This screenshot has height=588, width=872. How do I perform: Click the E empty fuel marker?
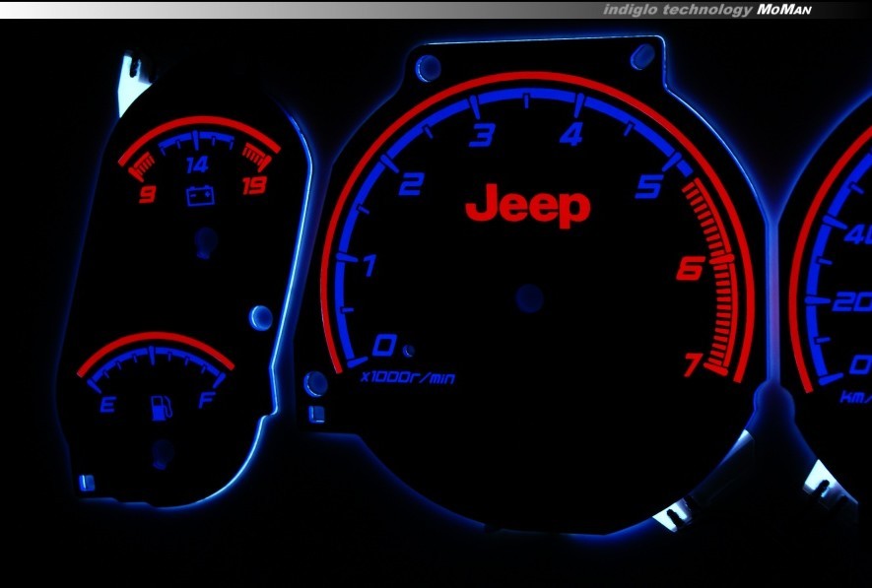click(x=107, y=404)
